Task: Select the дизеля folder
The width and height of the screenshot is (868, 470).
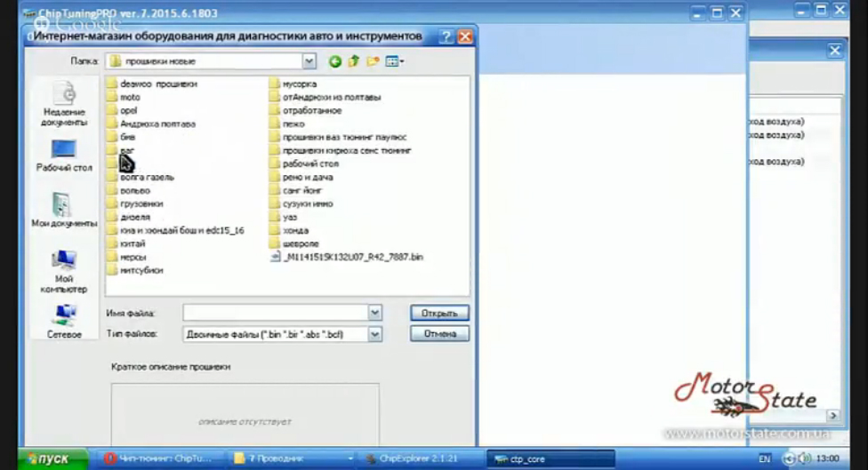Action: tap(129, 217)
